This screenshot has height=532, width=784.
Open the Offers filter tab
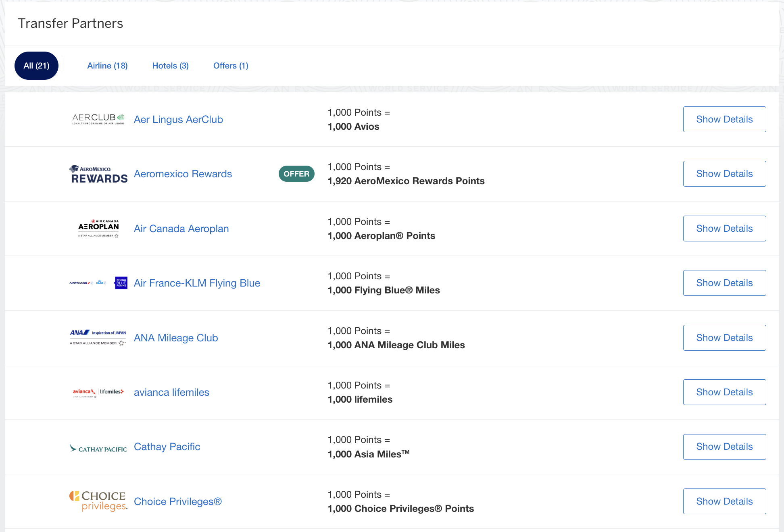pyautogui.click(x=230, y=65)
